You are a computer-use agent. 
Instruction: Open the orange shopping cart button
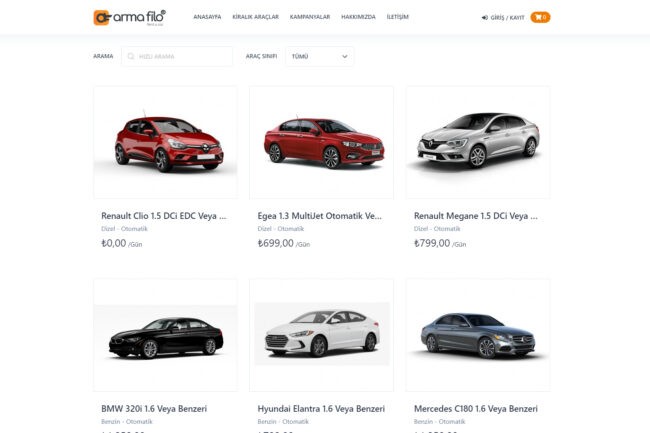(540, 17)
